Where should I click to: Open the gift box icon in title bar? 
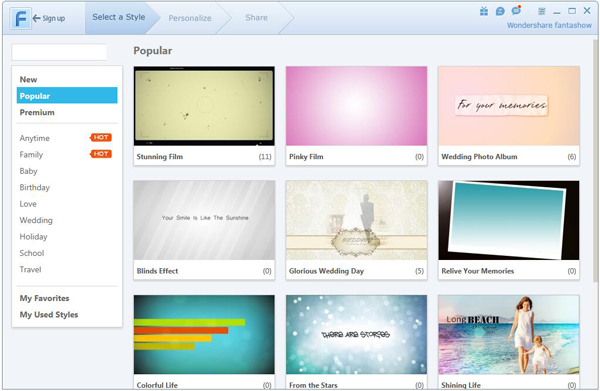484,11
